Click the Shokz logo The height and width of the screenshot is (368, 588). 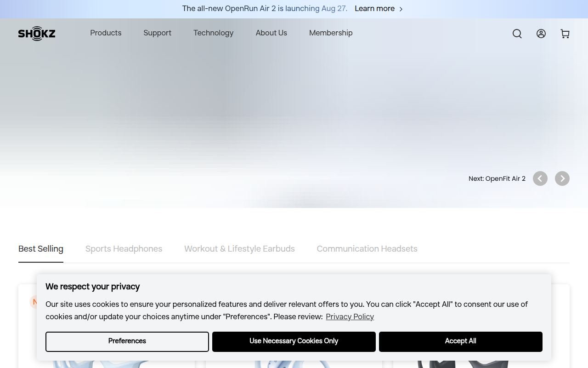click(37, 34)
